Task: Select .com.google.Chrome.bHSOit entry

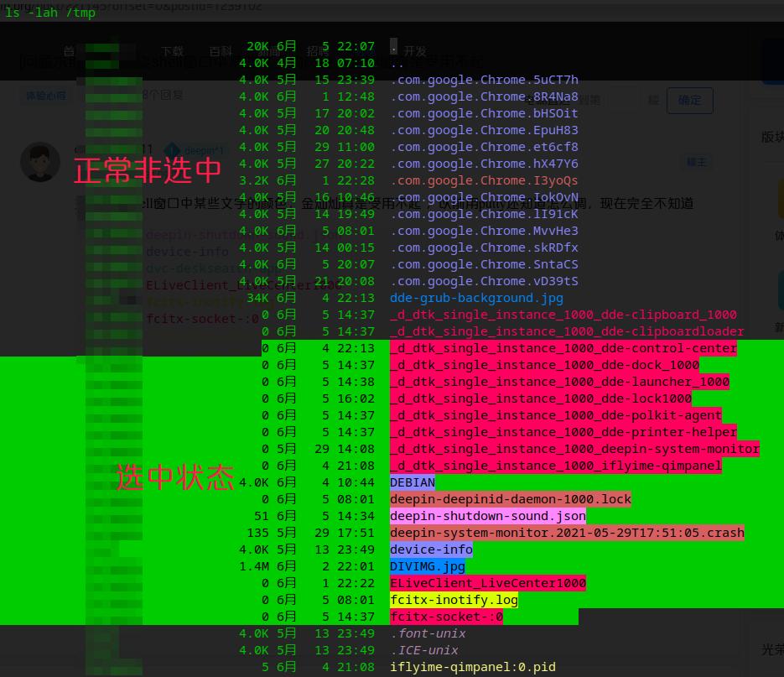Action: (x=484, y=113)
